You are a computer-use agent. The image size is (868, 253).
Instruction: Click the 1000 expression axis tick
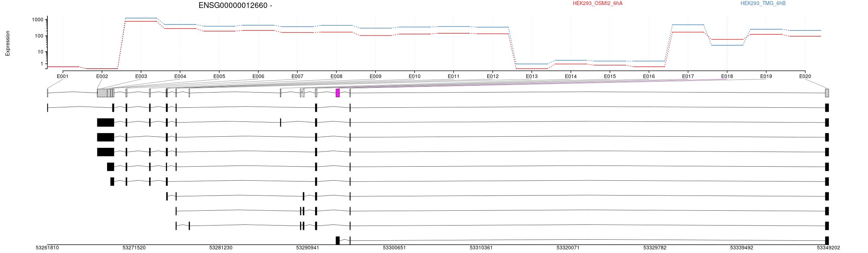(x=37, y=20)
